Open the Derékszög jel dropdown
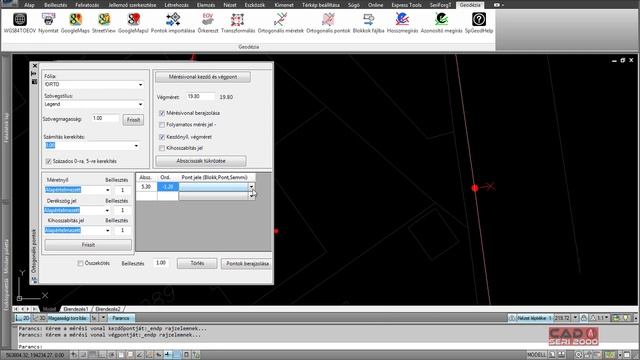Viewport: 640px width, 360px height. click(x=107, y=211)
